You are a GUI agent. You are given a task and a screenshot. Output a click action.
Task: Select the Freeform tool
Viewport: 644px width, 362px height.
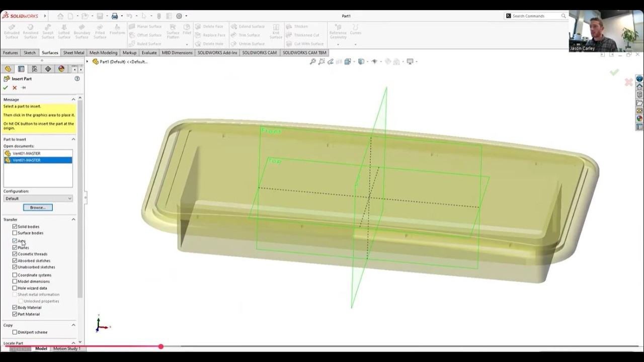(117, 29)
